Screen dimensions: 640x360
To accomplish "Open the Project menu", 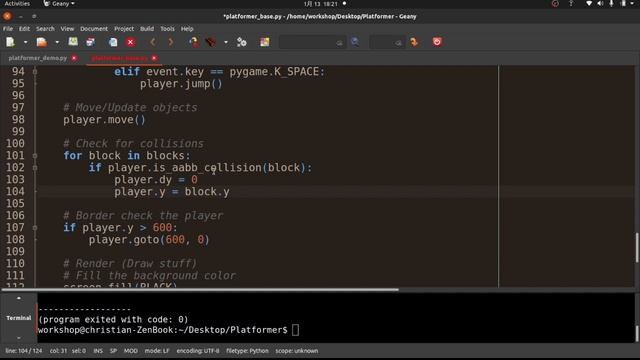I will click(x=124, y=29).
